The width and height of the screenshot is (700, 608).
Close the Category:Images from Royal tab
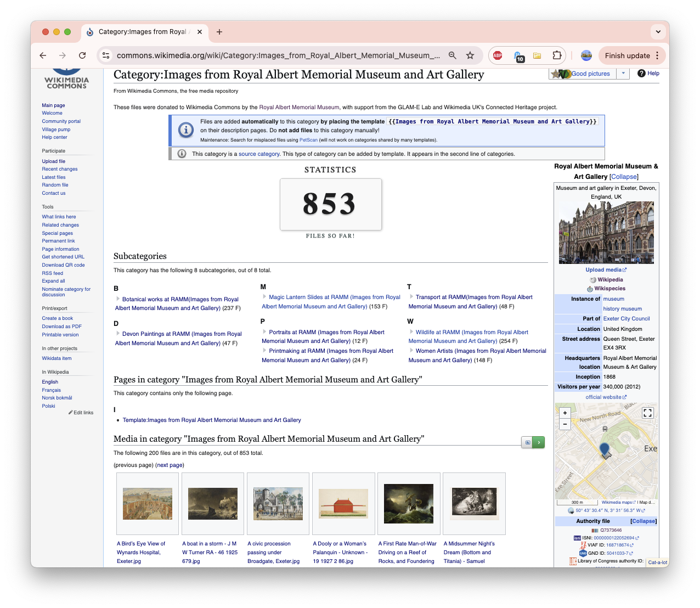tap(200, 32)
